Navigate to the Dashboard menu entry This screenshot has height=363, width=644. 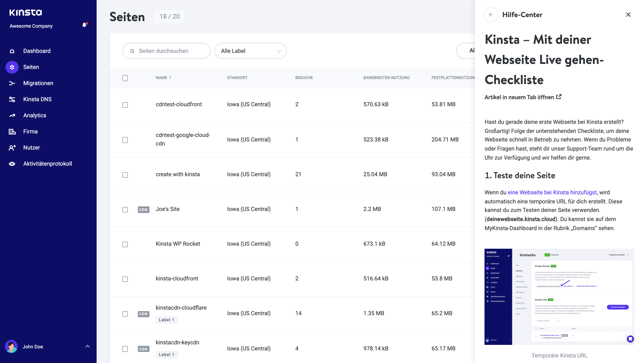(37, 51)
